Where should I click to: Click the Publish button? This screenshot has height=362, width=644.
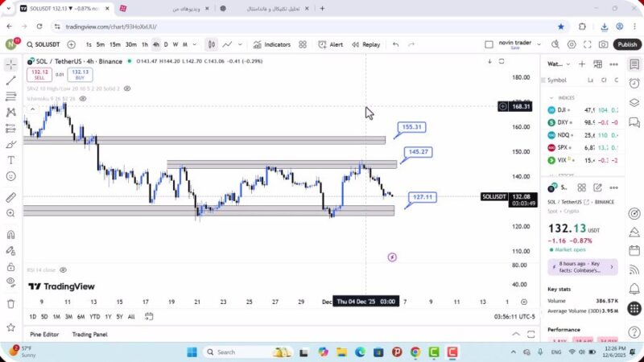(627, 45)
